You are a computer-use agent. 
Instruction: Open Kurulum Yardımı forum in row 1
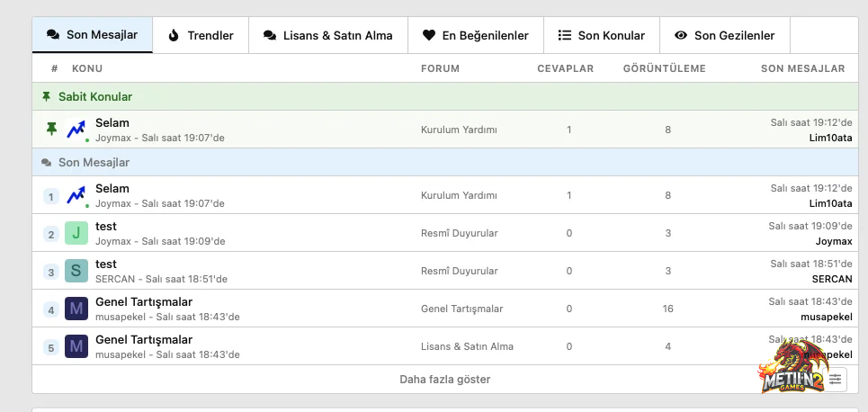[459, 195]
